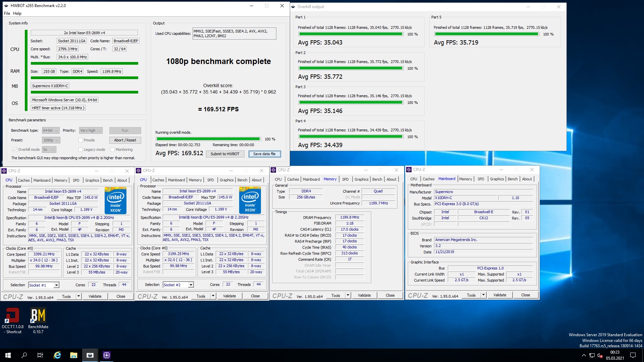Click the first CPU-Z window title icon

4,171
